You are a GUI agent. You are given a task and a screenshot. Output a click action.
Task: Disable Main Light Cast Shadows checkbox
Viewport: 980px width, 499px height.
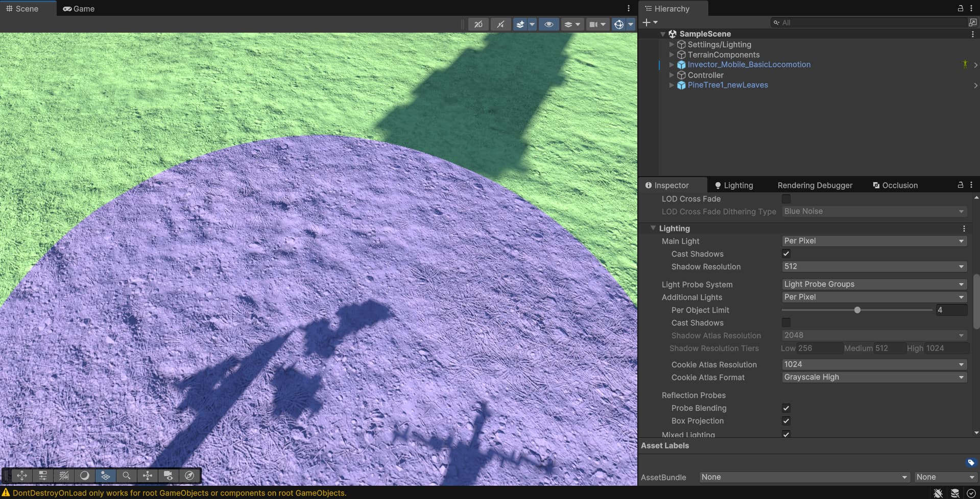point(786,254)
